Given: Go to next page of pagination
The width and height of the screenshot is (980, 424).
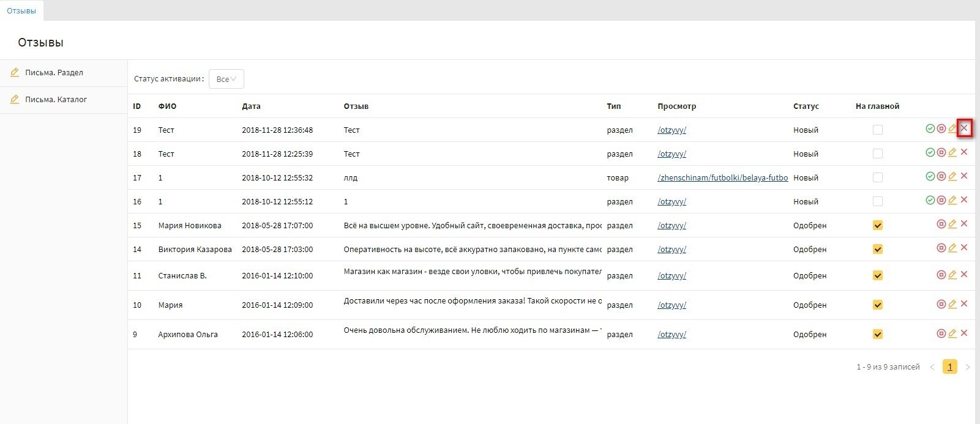Looking at the screenshot, I should click(x=968, y=367).
